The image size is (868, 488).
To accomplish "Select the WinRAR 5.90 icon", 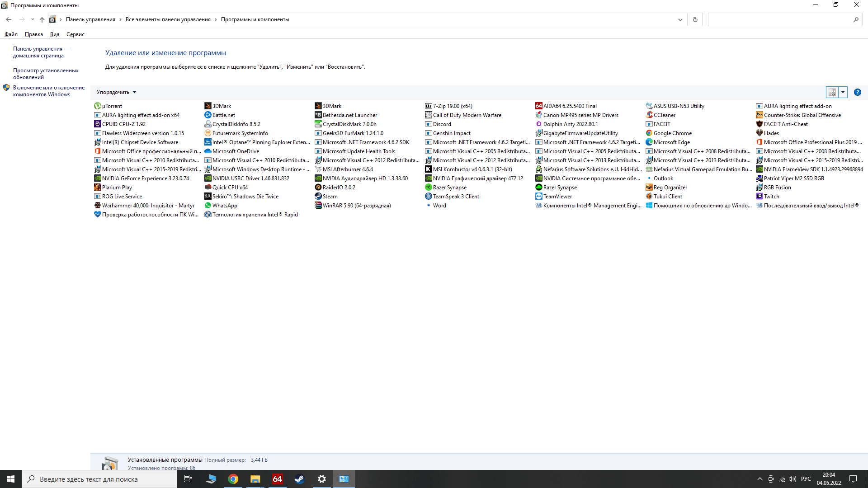I will 318,205.
